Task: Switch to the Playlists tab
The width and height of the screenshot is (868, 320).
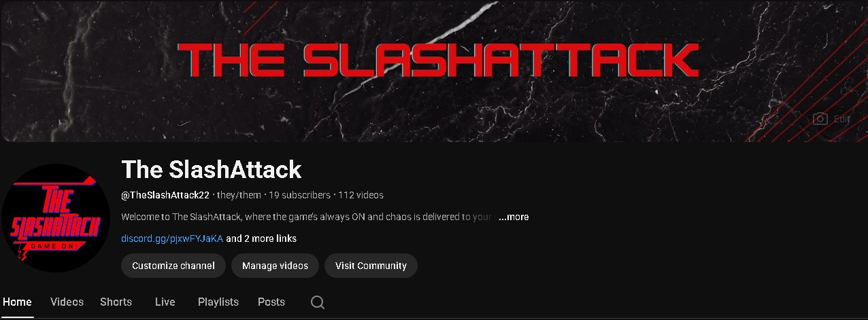Action: [x=218, y=302]
